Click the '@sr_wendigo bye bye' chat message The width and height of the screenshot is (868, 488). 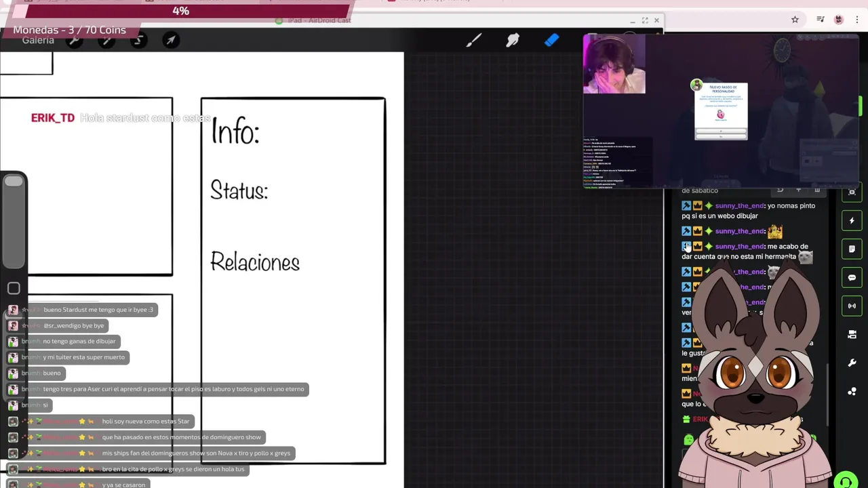[x=74, y=325]
